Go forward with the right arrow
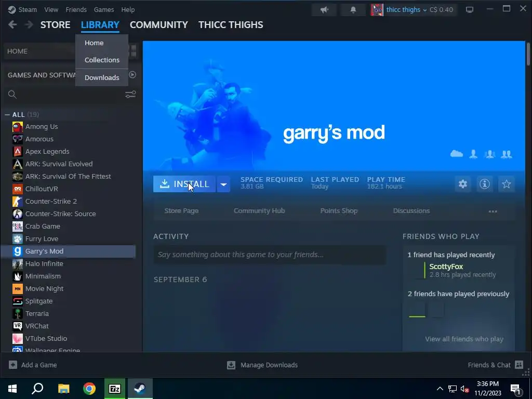 [x=29, y=24]
